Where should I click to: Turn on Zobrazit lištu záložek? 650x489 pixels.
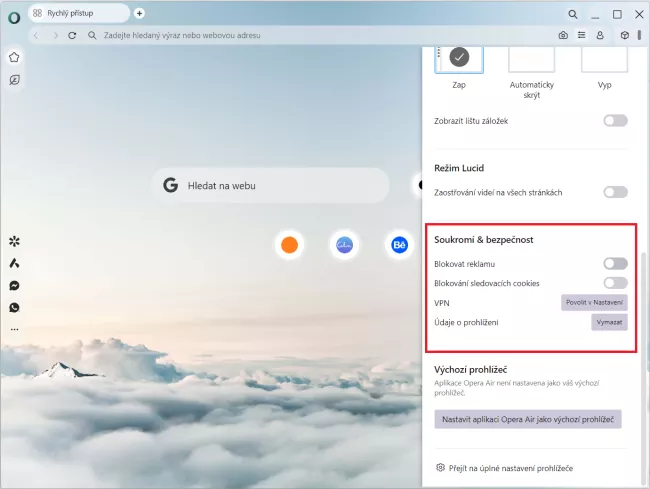(x=615, y=120)
